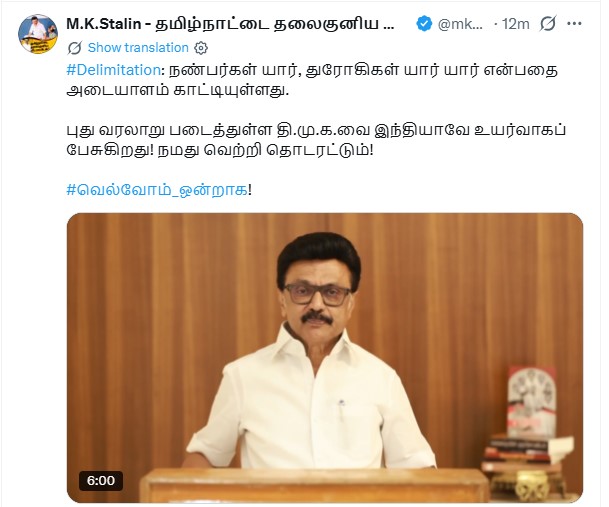609x507 pixels.
Task: Open M.K.Stalin's profile avatar picture
Action: pos(38,34)
